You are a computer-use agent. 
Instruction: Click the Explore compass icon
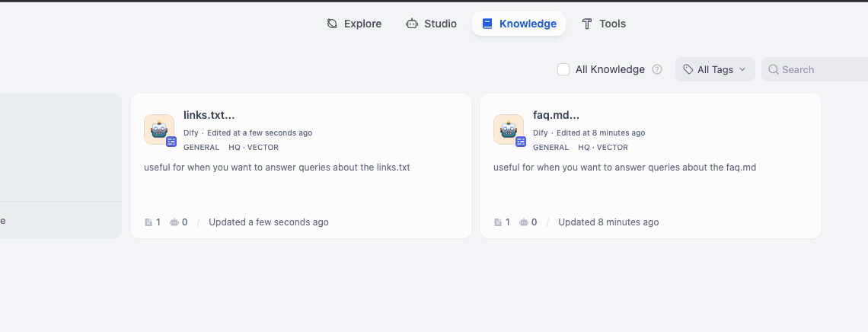[x=332, y=24]
